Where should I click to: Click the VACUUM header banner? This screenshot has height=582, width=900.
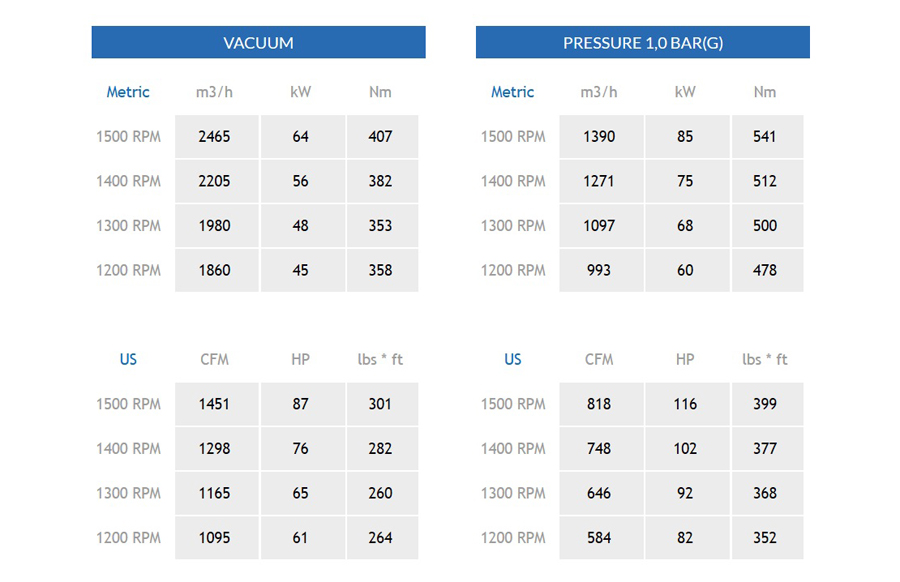pyautogui.click(x=258, y=42)
